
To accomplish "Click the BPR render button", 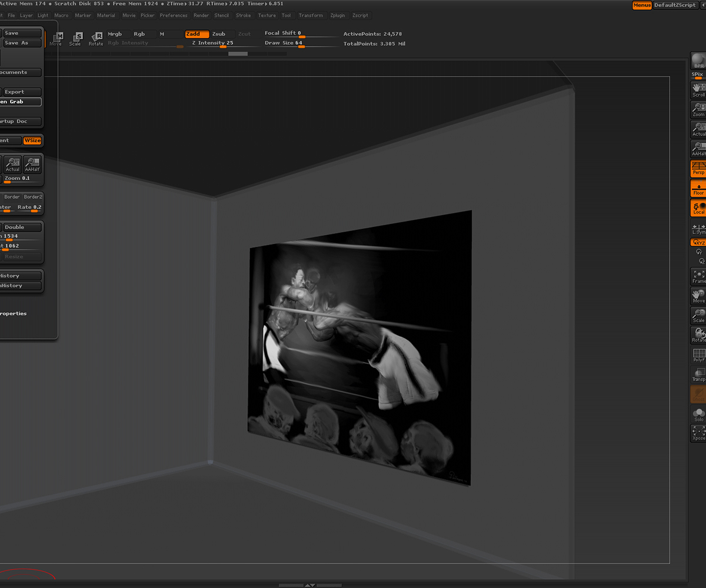I will [x=698, y=61].
